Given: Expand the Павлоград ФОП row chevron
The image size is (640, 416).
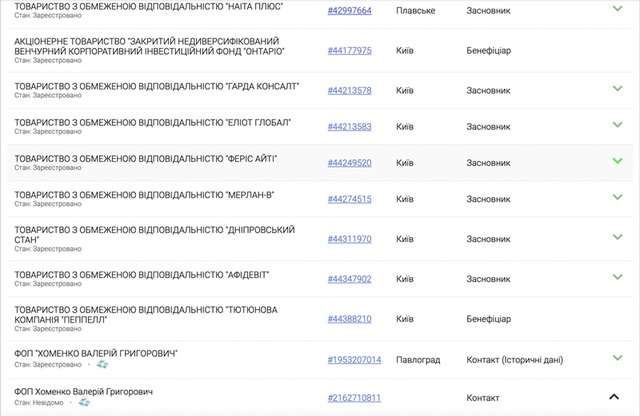Looking at the screenshot, I should coord(617,358).
